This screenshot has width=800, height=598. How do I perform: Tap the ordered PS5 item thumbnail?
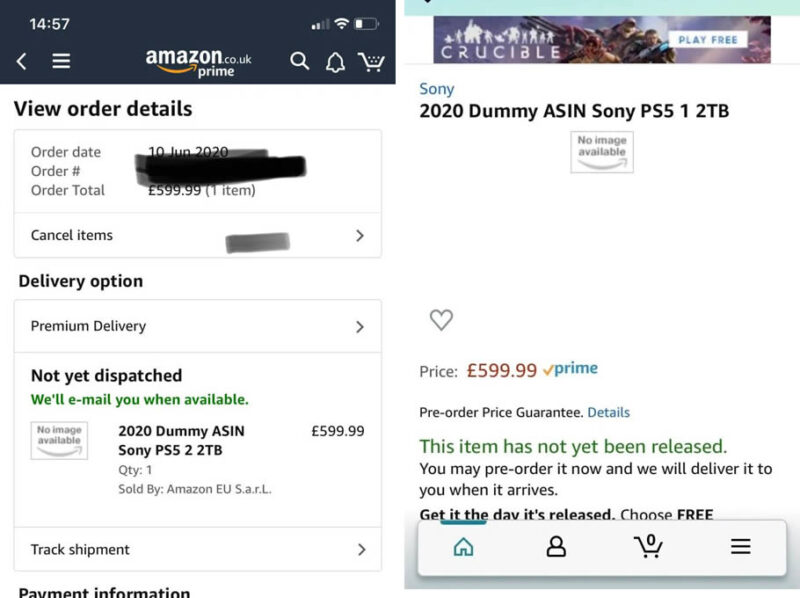pos(59,440)
